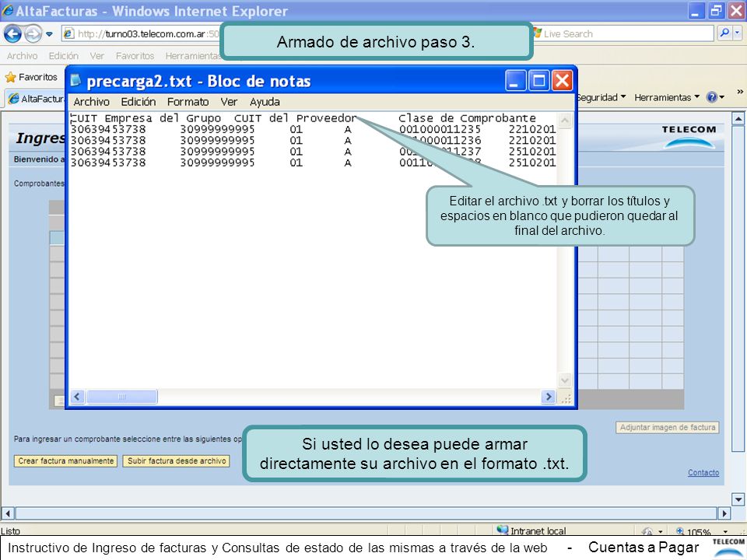Click the 'Crear factura manualmente' button

pos(65,461)
